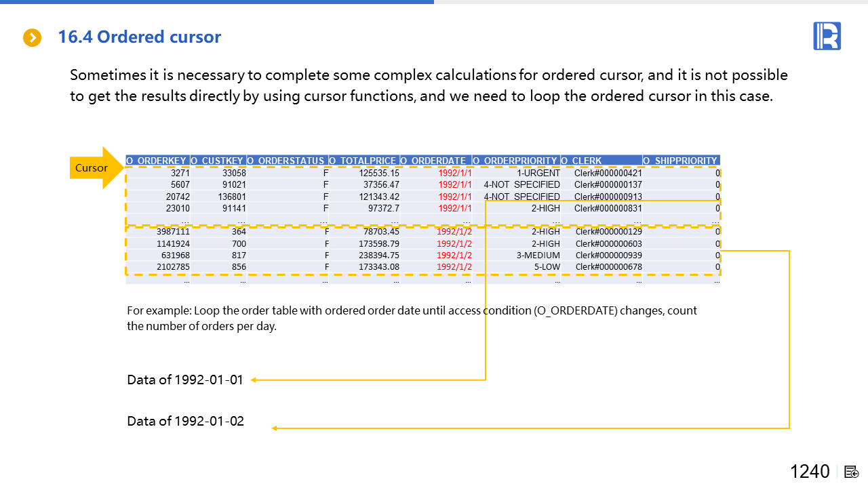Click the orange chevron icon beside the title

(x=32, y=38)
